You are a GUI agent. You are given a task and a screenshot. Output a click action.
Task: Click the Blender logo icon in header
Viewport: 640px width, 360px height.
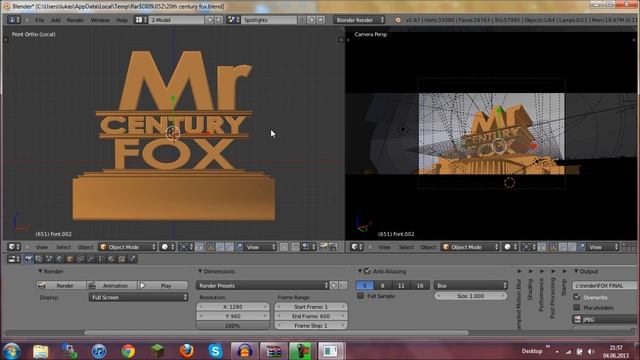pyautogui.click(x=398, y=20)
